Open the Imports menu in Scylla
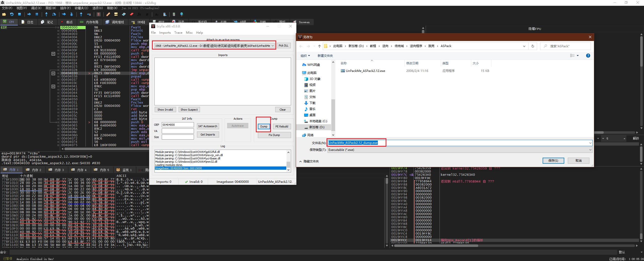This screenshot has height=261, width=644. pyautogui.click(x=165, y=33)
